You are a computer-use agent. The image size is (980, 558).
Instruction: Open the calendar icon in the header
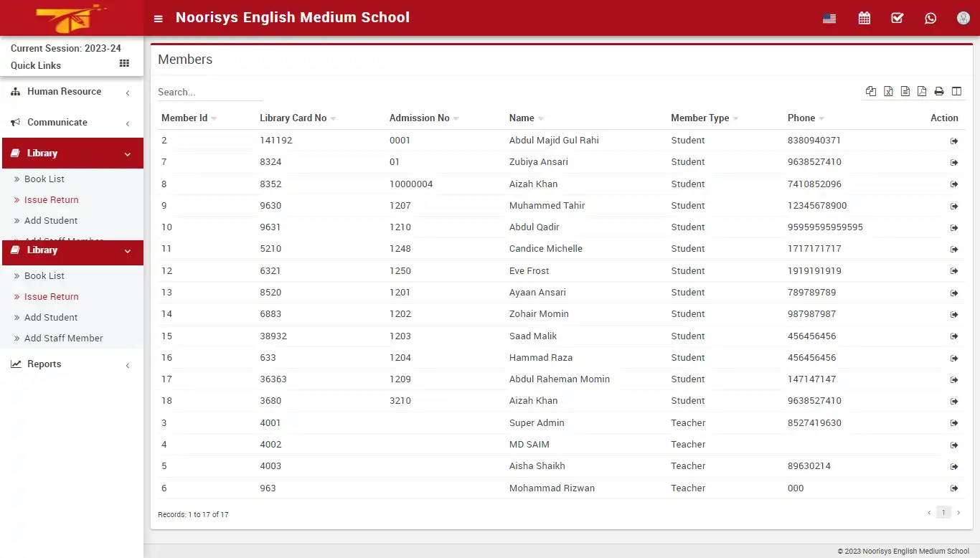[864, 18]
